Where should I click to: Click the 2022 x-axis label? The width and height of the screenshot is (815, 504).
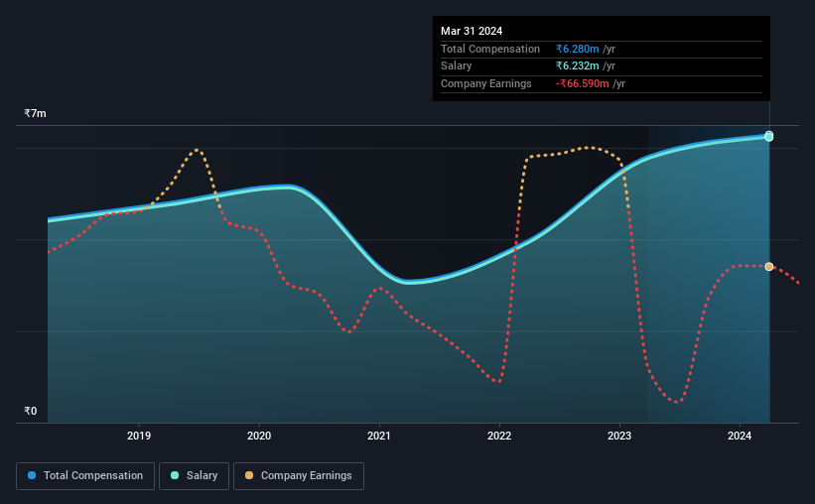[x=499, y=436]
